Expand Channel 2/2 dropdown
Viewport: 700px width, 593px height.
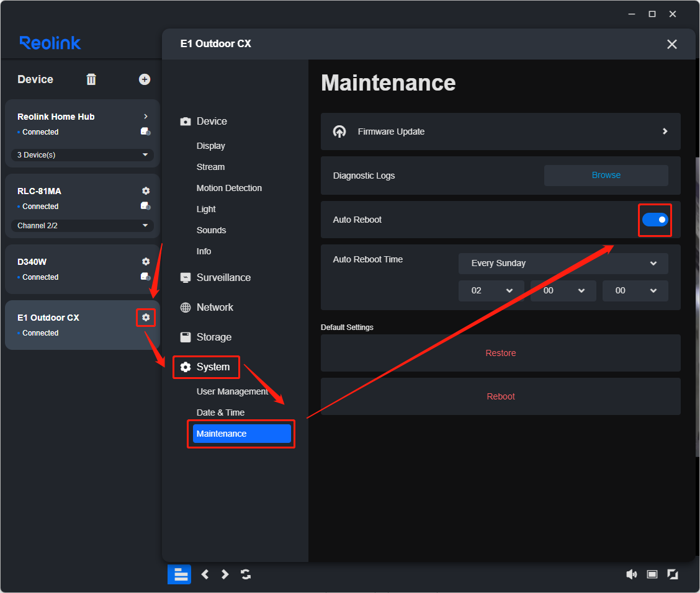(82, 225)
